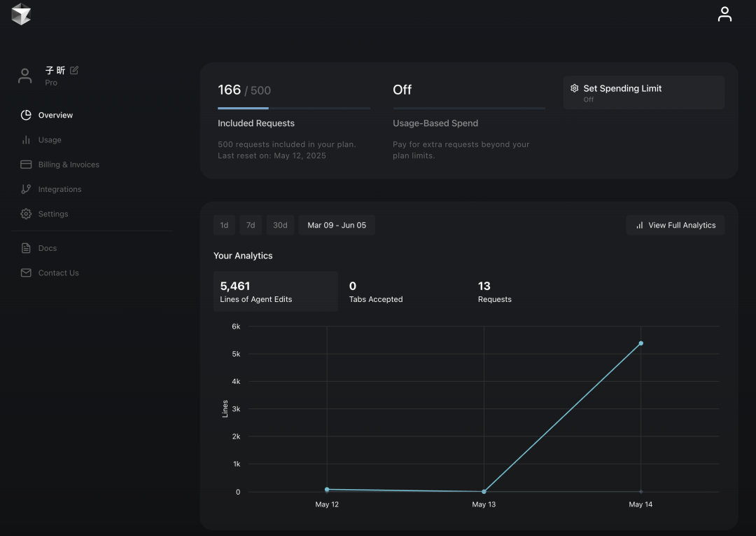Click the Cursor cube logo icon
Image resolution: width=756 pixels, height=536 pixels.
click(21, 14)
